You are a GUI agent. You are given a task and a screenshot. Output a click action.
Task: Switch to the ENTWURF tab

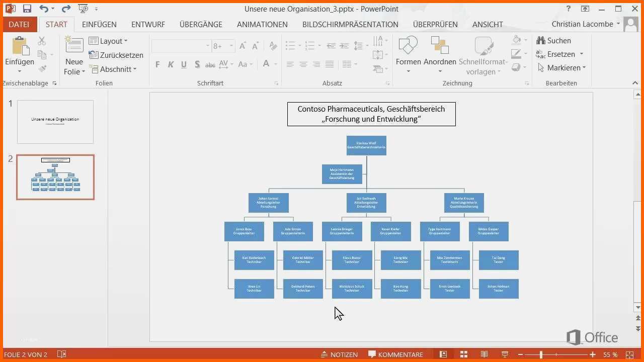(x=148, y=24)
